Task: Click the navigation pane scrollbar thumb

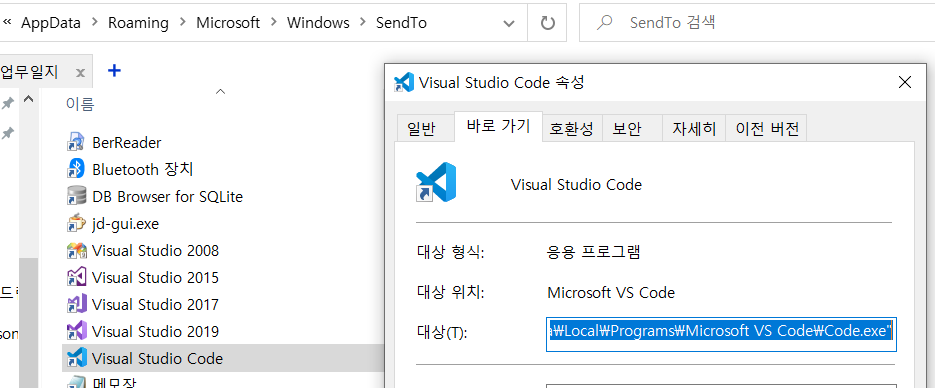Action: click(28, 322)
